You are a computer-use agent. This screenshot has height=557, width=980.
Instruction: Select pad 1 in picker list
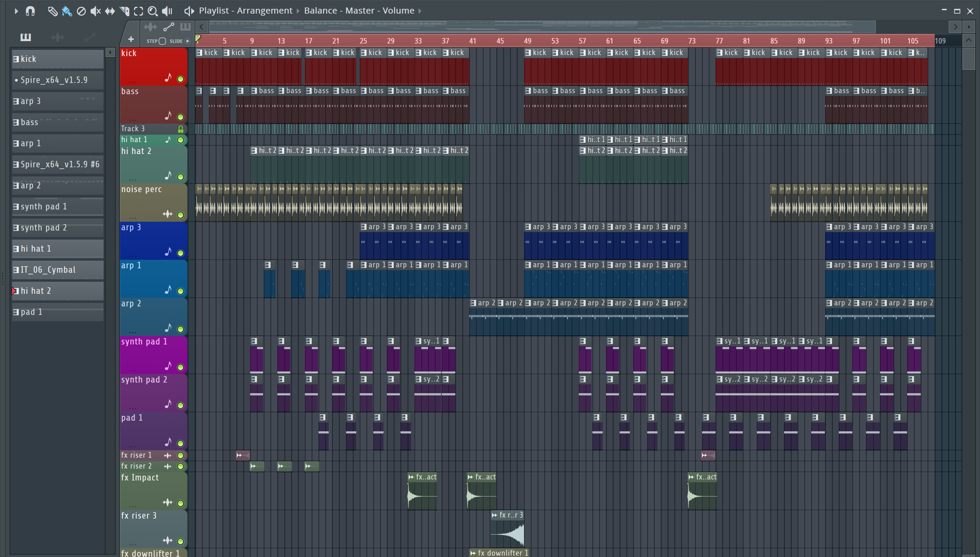tap(58, 312)
